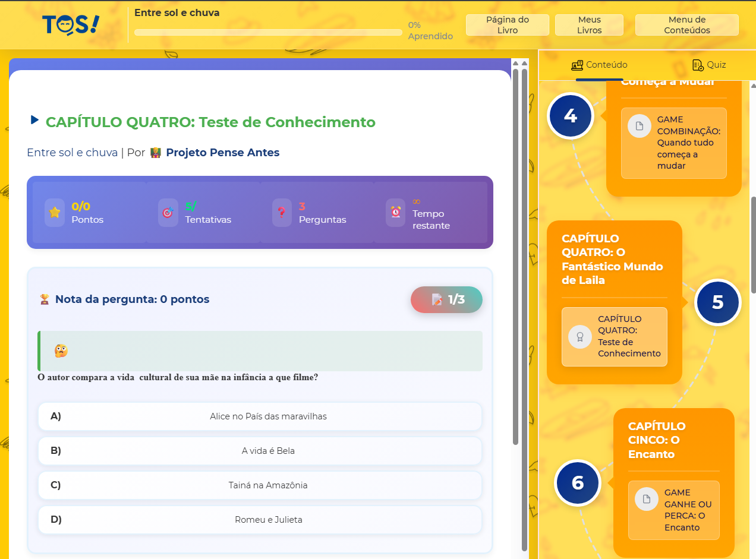Click the Nota da pergunta: 0 pontos text
The width and height of the screenshot is (756, 559).
click(x=132, y=299)
